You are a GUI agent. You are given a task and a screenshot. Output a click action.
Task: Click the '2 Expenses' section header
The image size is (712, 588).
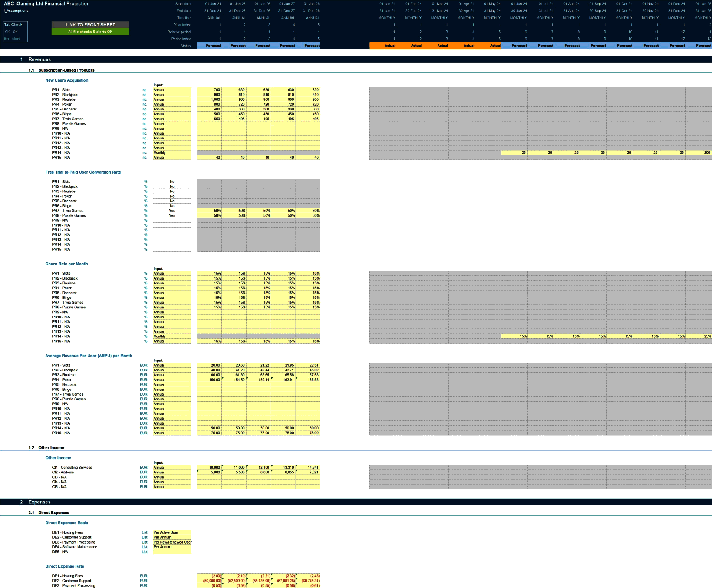(356, 502)
